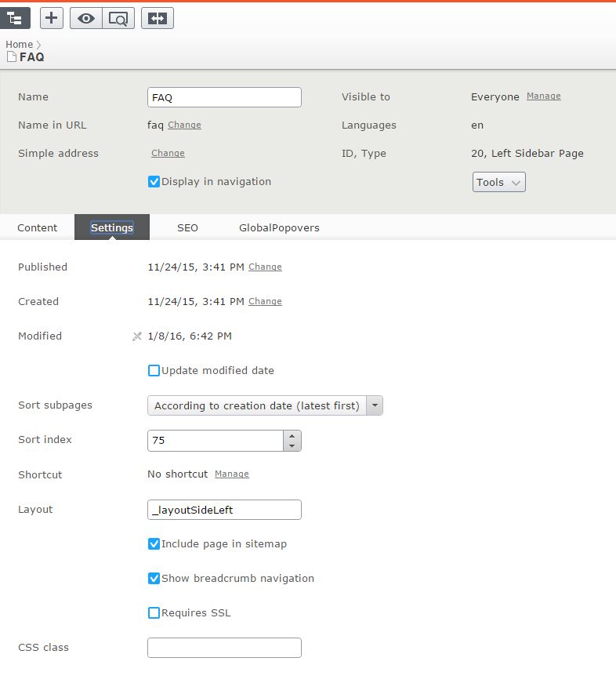Open the Tools dropdown

tap(498, 182)
